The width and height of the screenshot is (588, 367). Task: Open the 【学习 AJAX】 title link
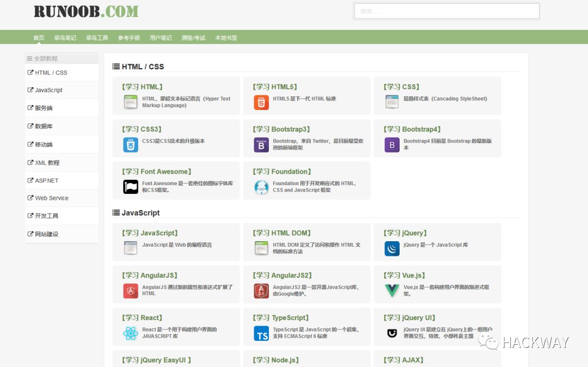point(403,360)
